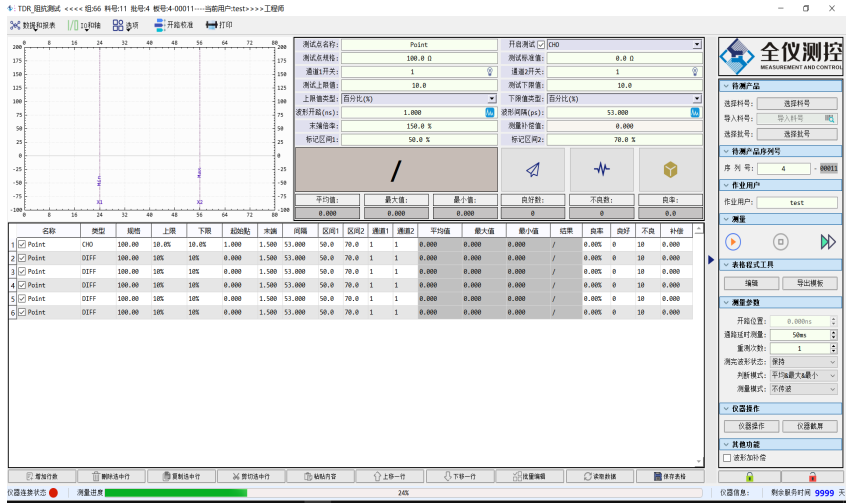Screen dimensions: 846x504
Task: Toggle the 开启测试 checkbox
Action: 541,45
